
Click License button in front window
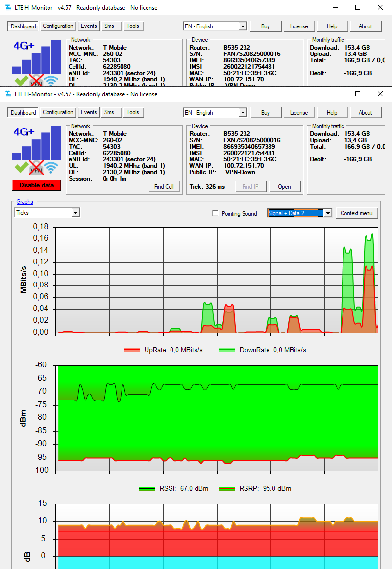(299, 112)
